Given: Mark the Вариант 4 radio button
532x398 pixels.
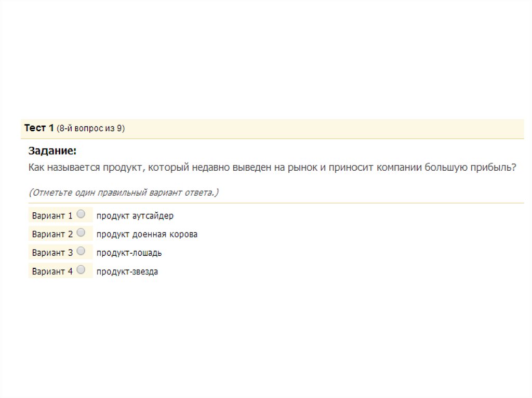Looking at the screenshot, I should pos(81,269).
